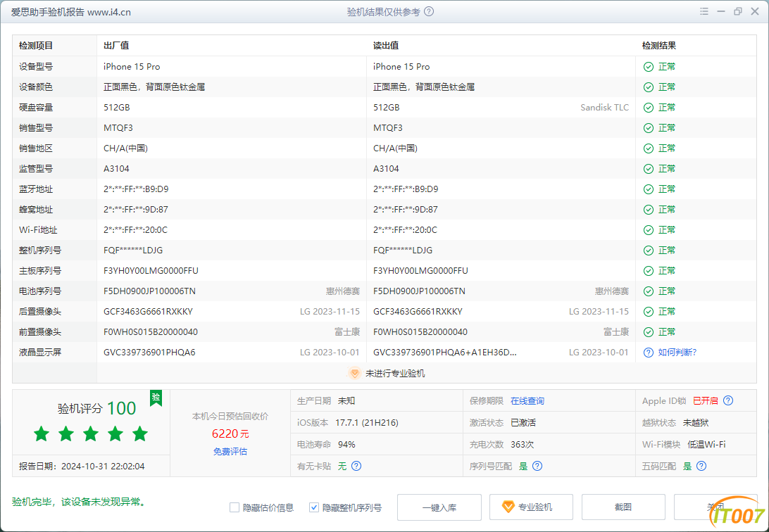Image resolution: width=769 pixels, height=532 pixels.
Task: Click the 检测结果 column header
Action: click(x=659, y=46)
